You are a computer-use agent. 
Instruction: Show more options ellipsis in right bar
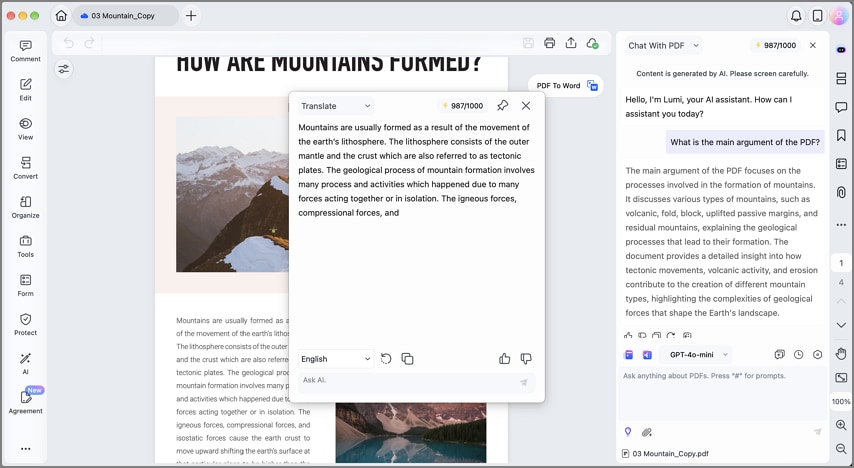click(x=841, y=225)
